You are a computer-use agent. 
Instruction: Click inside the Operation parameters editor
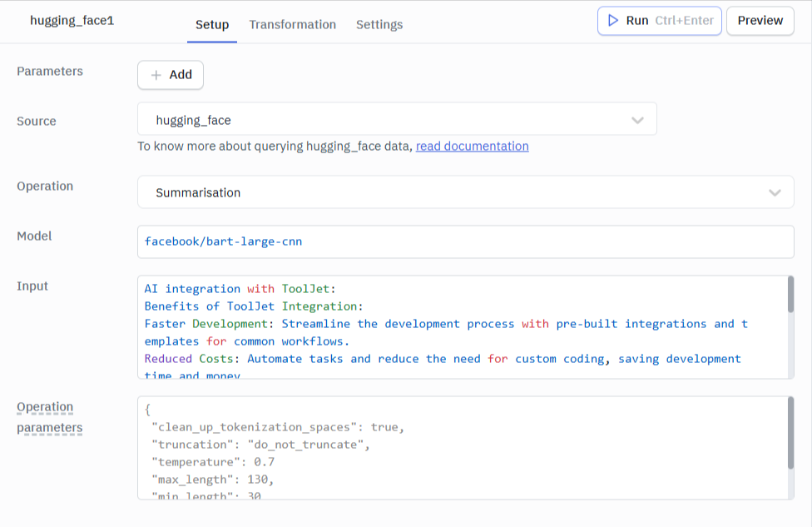point(462,448)
